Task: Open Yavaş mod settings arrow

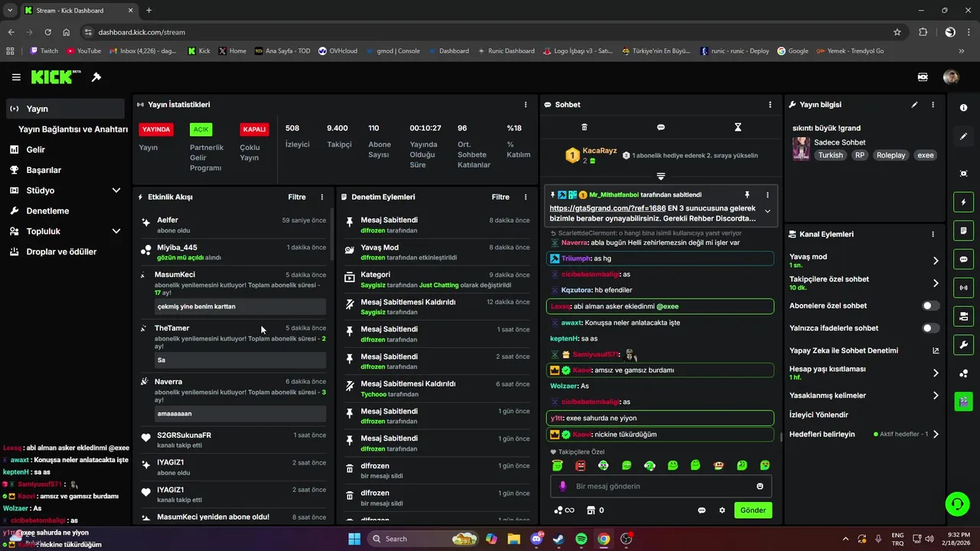Action: click(936, 261)
